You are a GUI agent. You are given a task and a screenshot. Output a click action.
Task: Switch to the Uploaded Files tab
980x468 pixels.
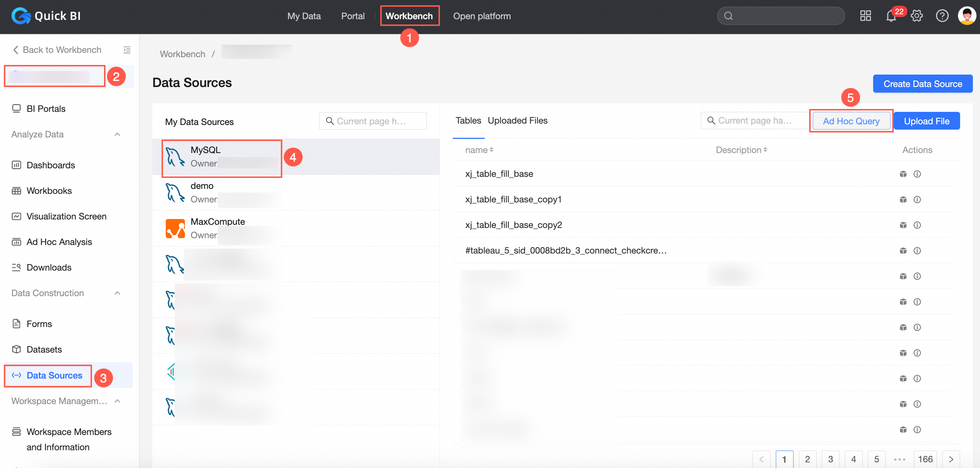[x=517, y=121]
